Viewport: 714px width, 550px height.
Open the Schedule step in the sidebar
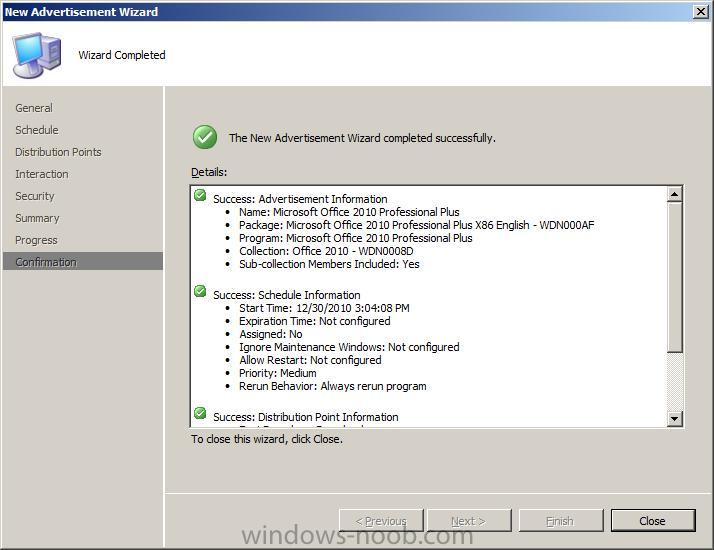pos(37,130)
